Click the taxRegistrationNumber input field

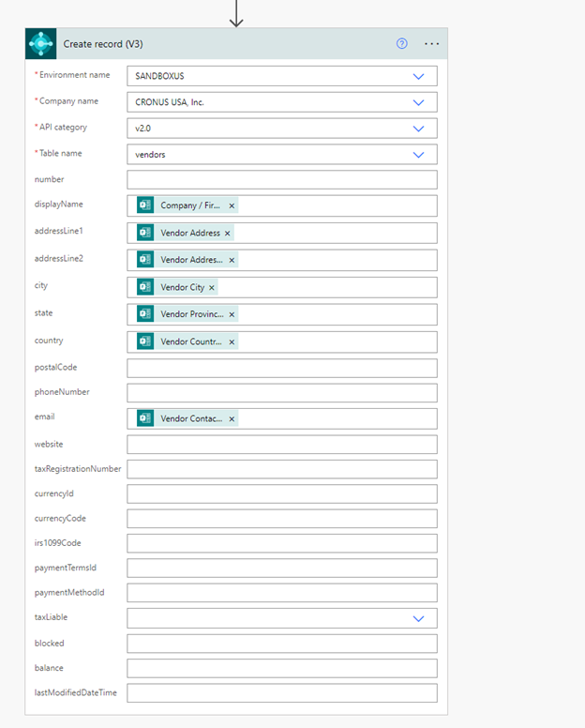282,469
